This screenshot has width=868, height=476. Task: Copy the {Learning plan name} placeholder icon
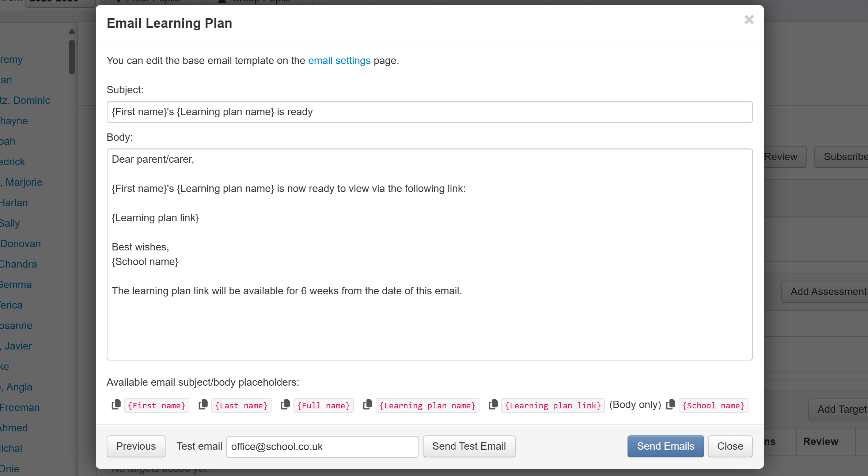point(368,405)
